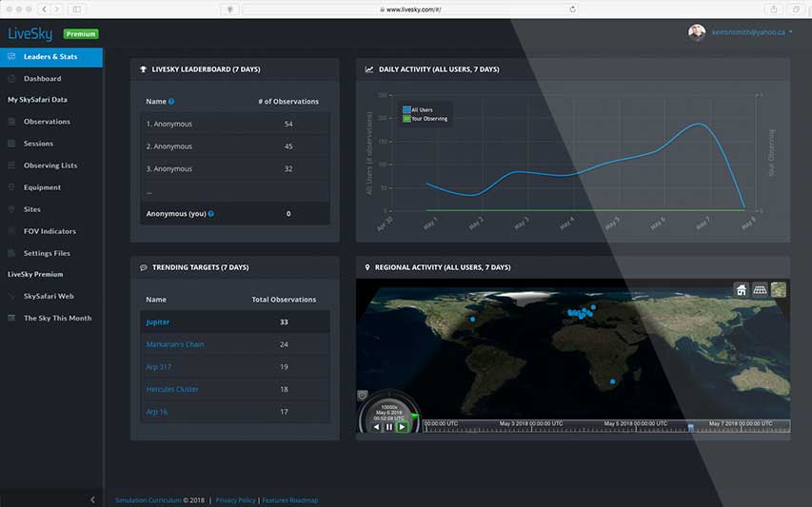This screenshot has height=507, width=812.
Task: Click the FOV Indicators sidebar icon
Action: pyautogui.click(x=11, y=231)
